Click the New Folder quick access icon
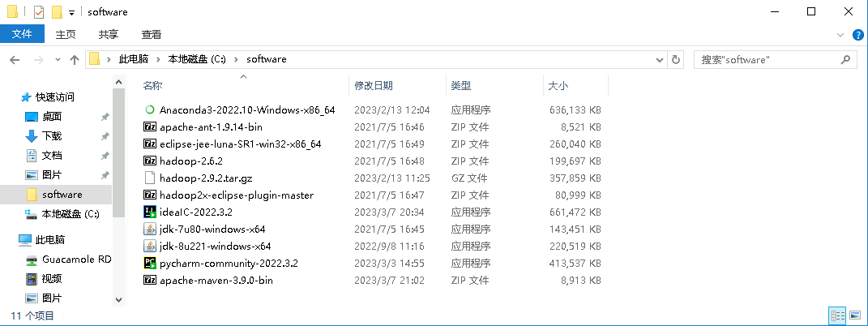The height and width of the screenshot is (326, 868). point(57,11)
